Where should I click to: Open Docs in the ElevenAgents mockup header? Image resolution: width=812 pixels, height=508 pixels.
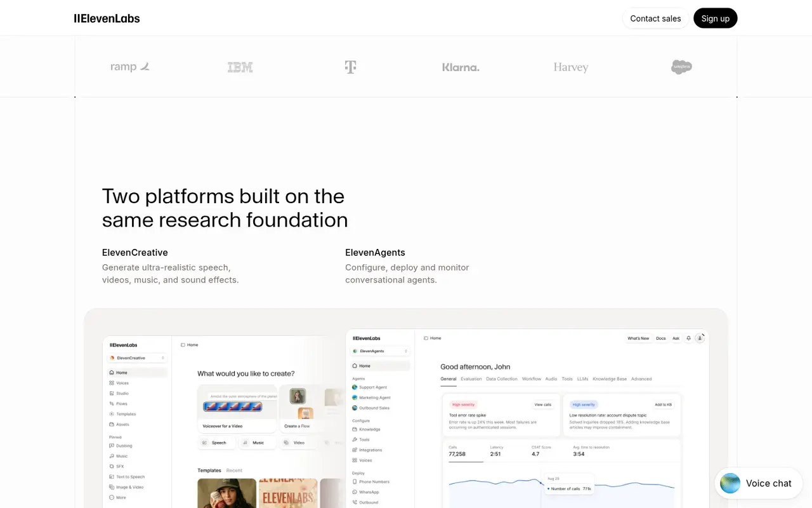point(661,338)
